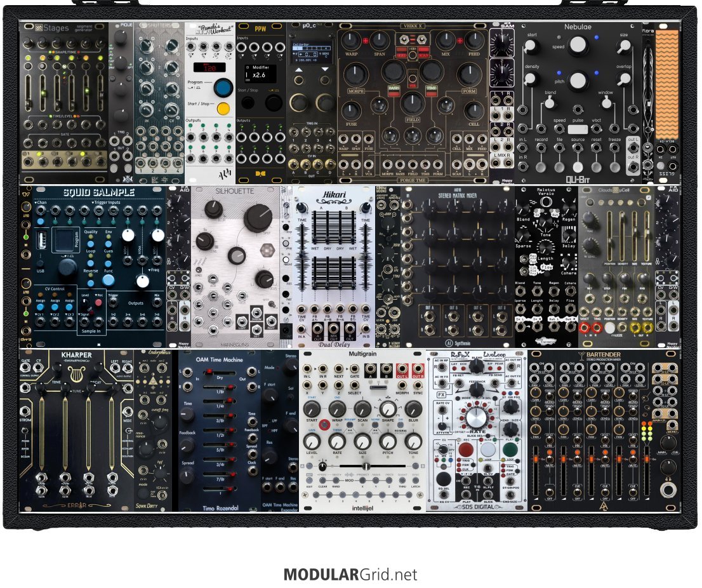
Task: Click the PITCH knob on Multigrain
Action: click(388, 441)
